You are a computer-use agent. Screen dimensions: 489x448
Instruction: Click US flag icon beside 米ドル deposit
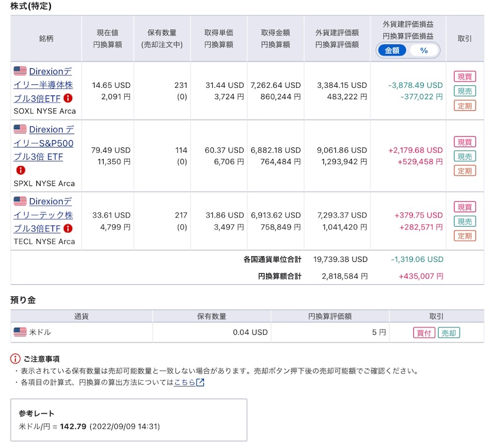[x=20, y=332]
